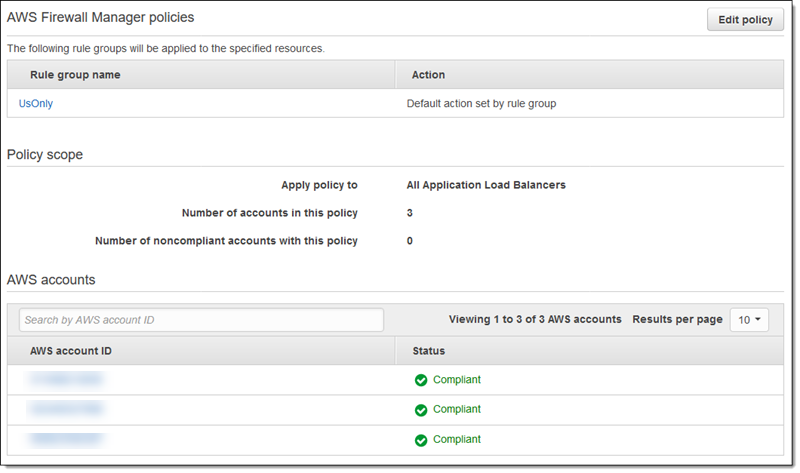Image resolution: width=800 pixels, height=473 pixels.
Task: Open the third blurred AWS account ID link
Action: 66,439
